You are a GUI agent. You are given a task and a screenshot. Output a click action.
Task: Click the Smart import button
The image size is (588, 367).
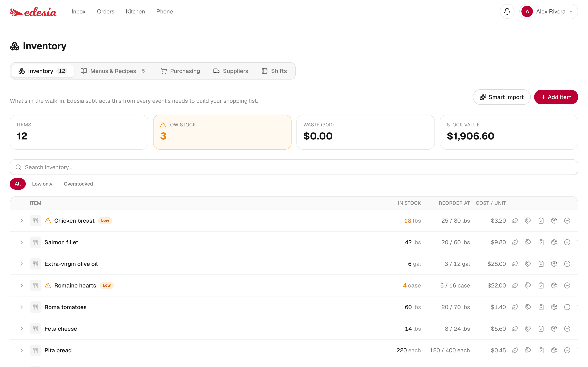tap(501, 97)
